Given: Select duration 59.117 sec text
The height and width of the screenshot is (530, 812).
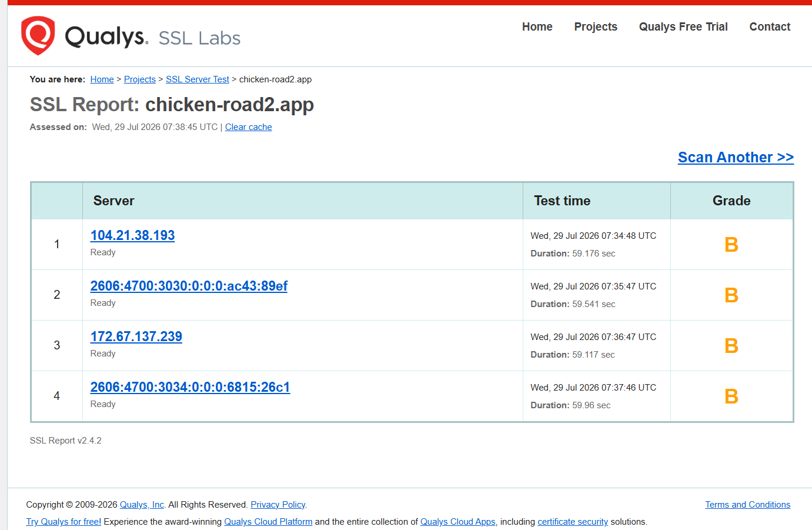Looking at the screenshot, I should [573, 355].
